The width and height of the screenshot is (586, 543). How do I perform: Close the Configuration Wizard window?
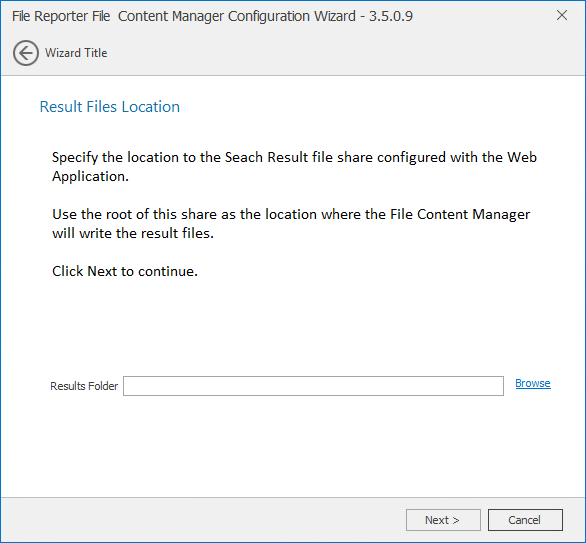pyautogui.click(x=562, y=15)
